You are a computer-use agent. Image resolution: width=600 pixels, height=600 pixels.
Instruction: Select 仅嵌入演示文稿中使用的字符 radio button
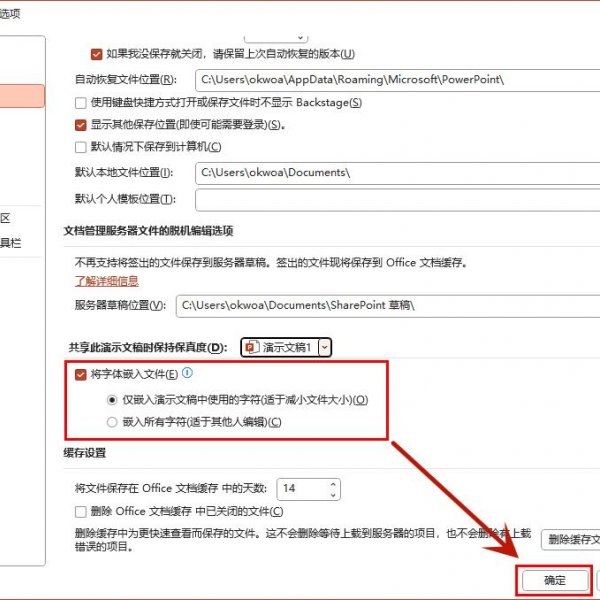[112, 399]
